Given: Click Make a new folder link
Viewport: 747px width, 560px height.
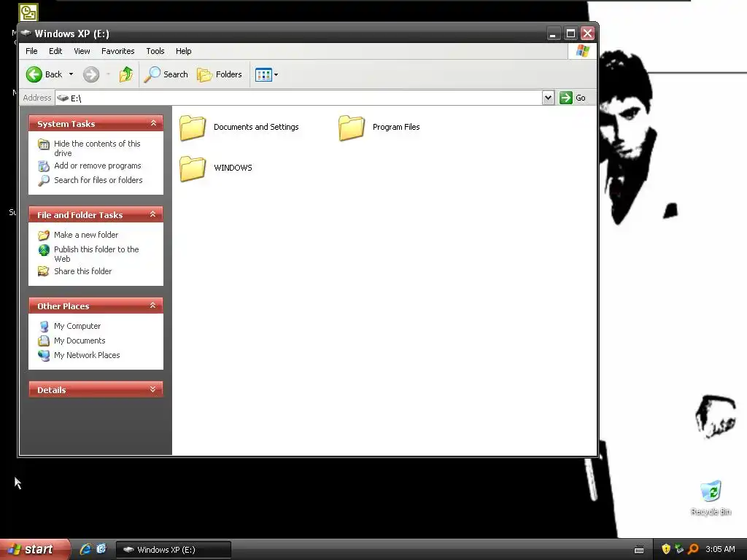Looking at the screenshot, I should coord(86,235).
